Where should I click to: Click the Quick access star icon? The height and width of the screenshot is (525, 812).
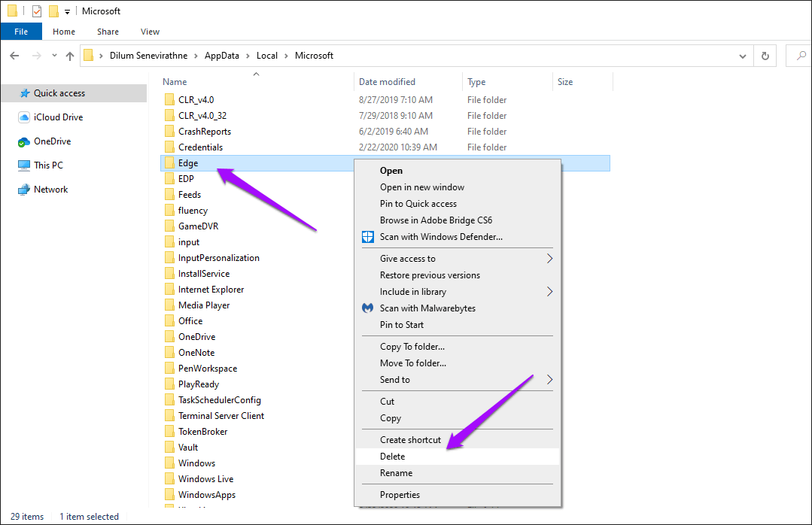click(24, 93)
